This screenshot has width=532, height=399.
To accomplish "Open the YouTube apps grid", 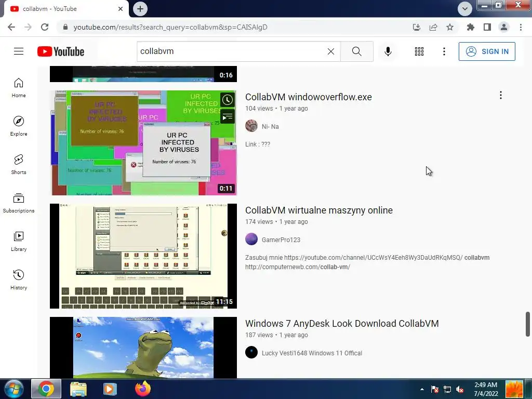I will pos(419,51).
